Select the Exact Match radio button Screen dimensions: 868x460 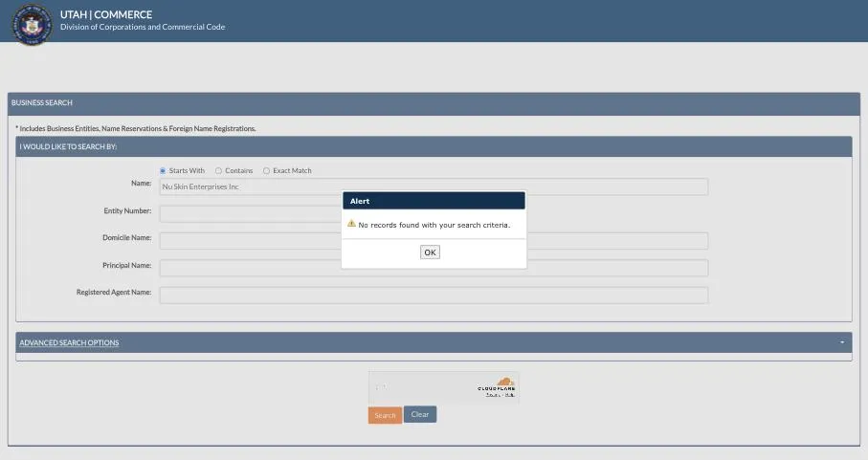266,171
